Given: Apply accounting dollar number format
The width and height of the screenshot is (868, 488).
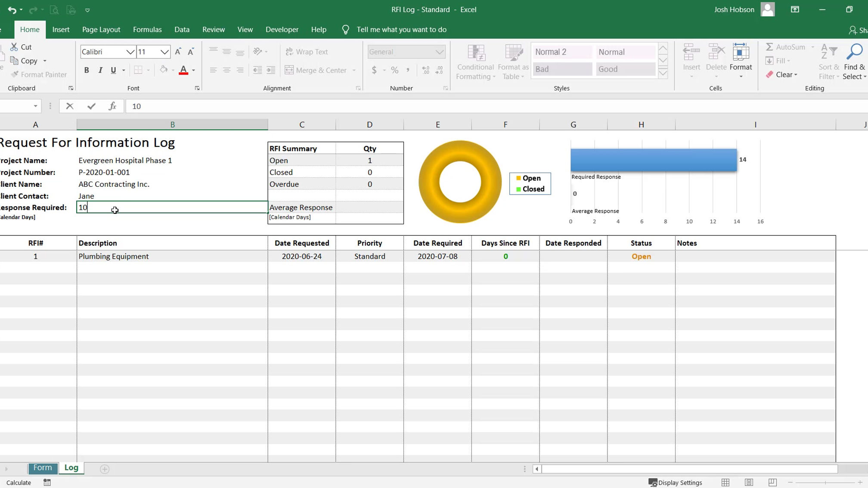Looking at the screenshot, I should (x=374, y=70).
